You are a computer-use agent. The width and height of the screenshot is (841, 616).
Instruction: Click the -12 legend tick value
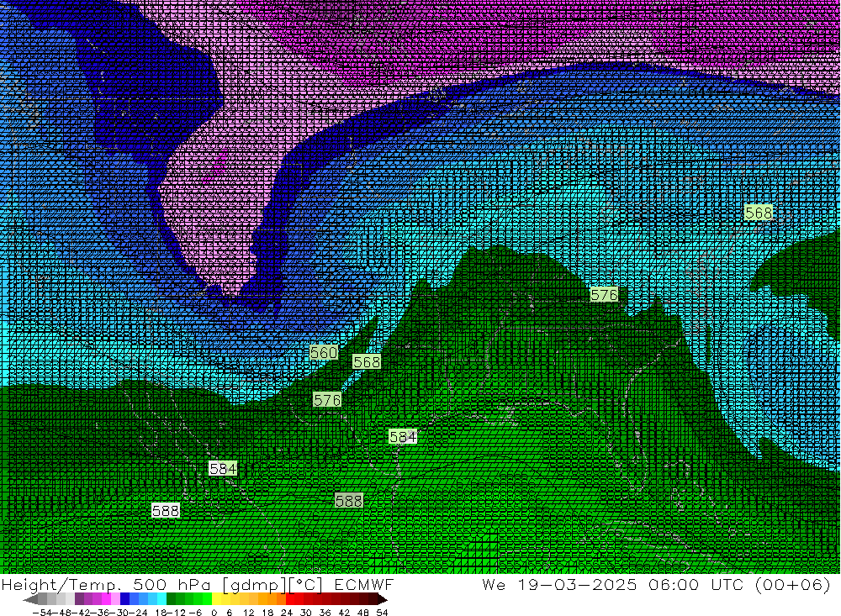pyautogui.click(x=176, y=613)
